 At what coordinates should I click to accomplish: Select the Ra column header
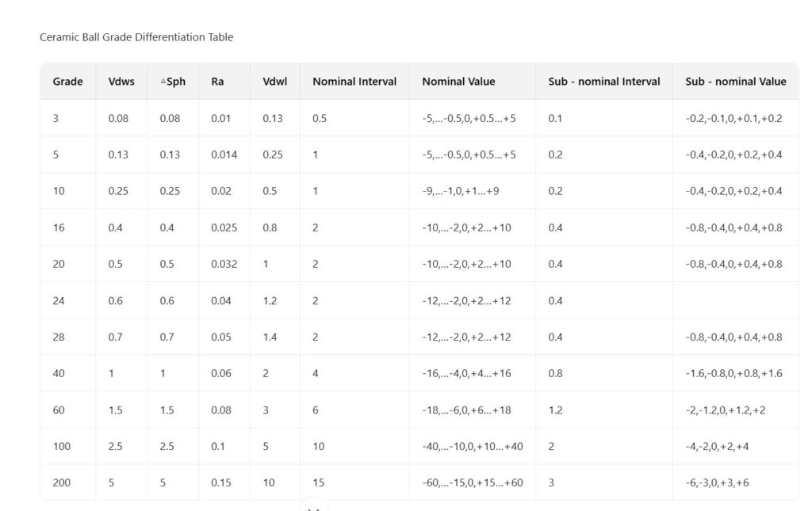tap(217, 82)
